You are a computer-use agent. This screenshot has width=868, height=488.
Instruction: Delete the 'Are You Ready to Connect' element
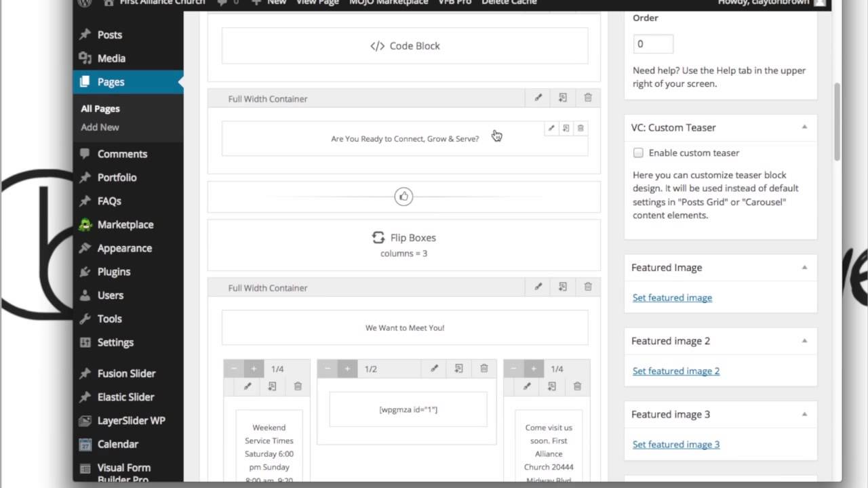coord(581,128)
